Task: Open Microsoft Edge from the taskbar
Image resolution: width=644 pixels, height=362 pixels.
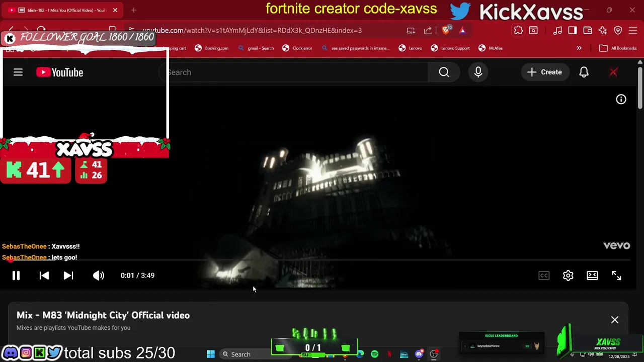Action: pos(360,354)
